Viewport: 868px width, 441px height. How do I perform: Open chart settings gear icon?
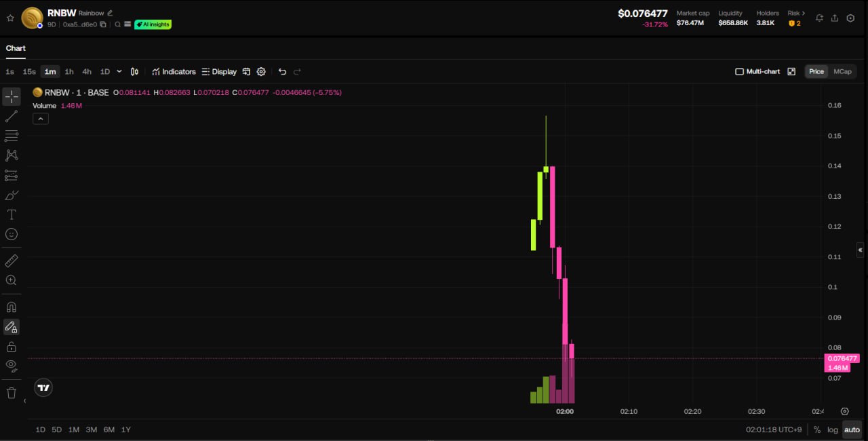point(261,72)
